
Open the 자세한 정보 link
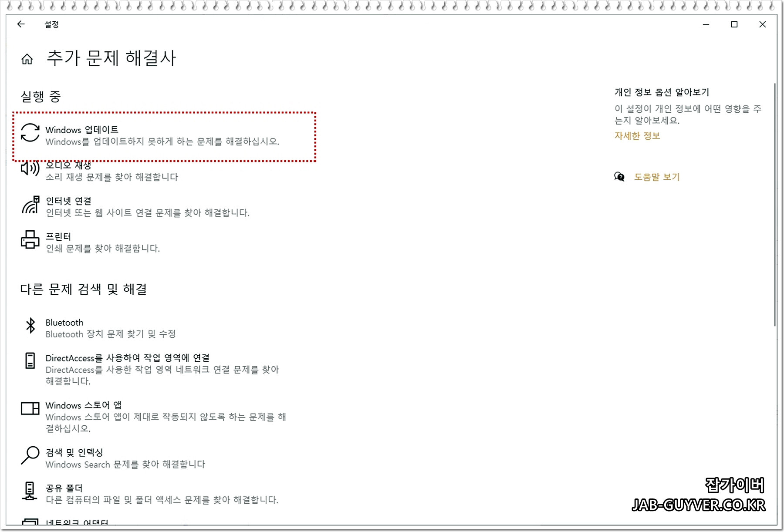637,136
